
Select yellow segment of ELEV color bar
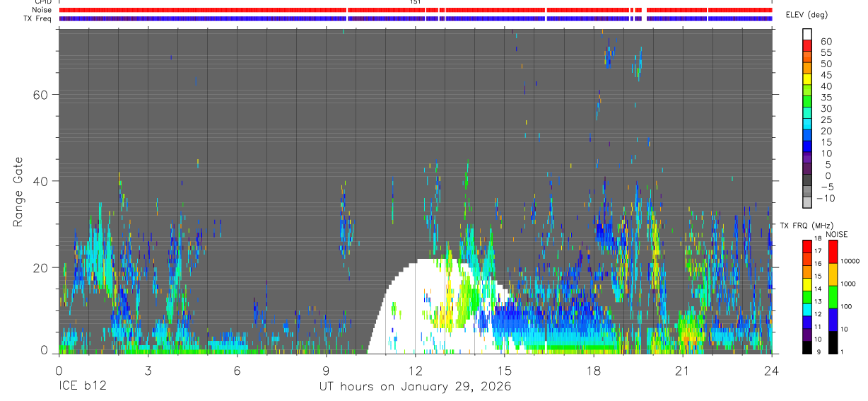pos(807,80)
